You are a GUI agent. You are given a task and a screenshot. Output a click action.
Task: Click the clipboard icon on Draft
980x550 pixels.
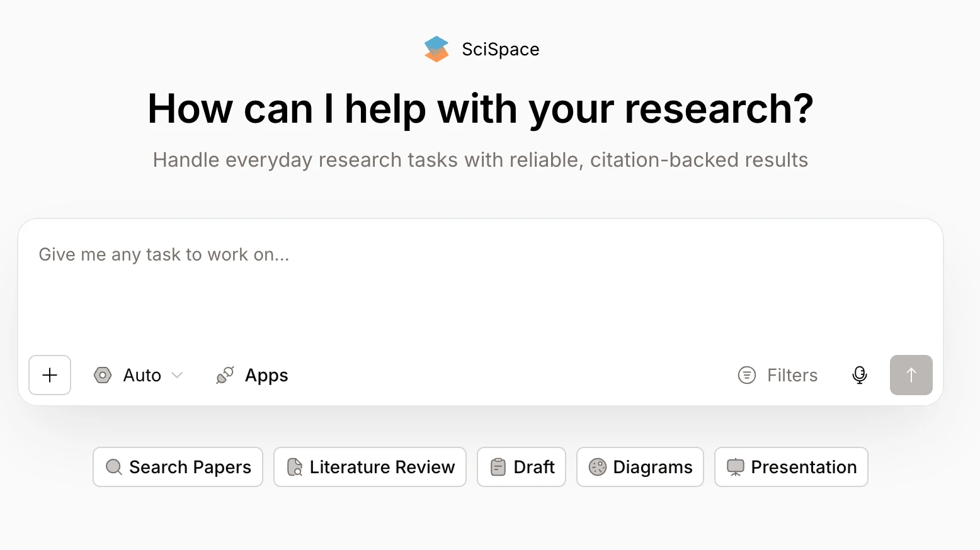coord(498,467)
